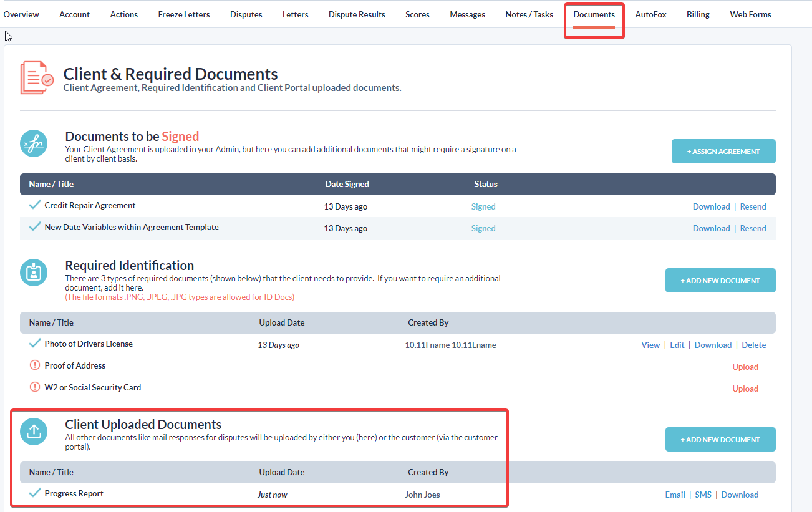
Task: Click the checkmark beside Photo of Drivers License
Action: click(35, 344)
